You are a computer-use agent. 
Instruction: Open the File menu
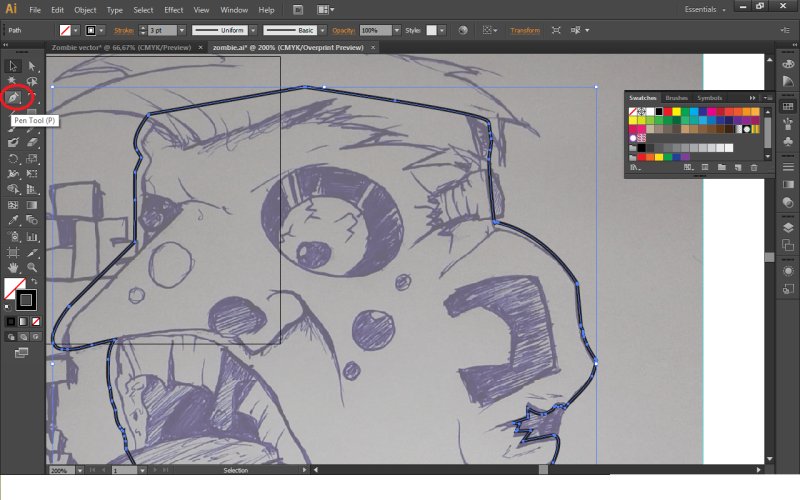(35, 10)
